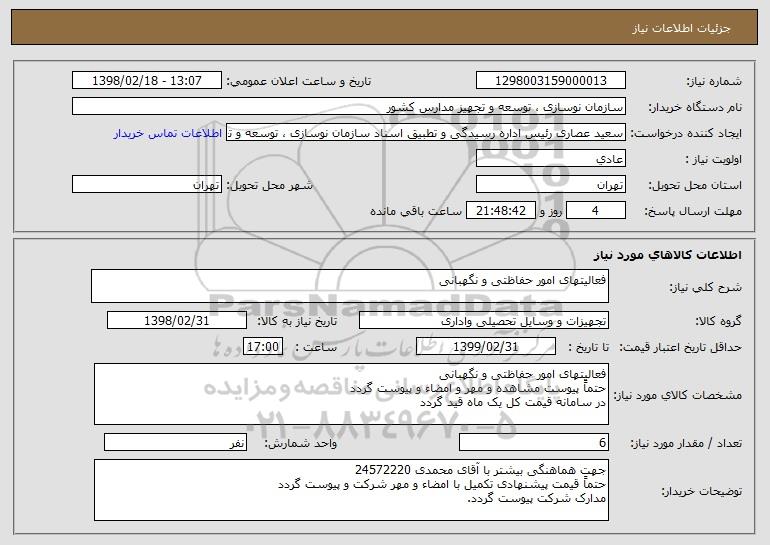Click the price validity date 1399/02/31
The height and width of the screenshot is (545, 770).
pos(486,347)
